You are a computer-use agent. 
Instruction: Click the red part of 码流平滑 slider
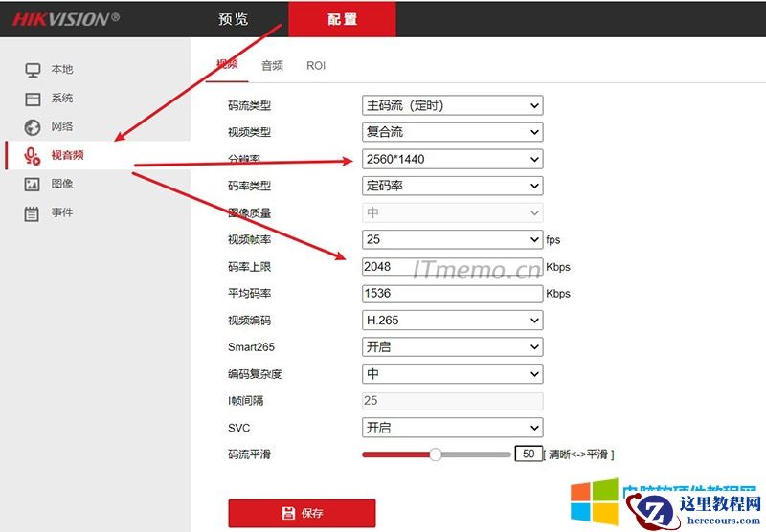click(395, 454)
